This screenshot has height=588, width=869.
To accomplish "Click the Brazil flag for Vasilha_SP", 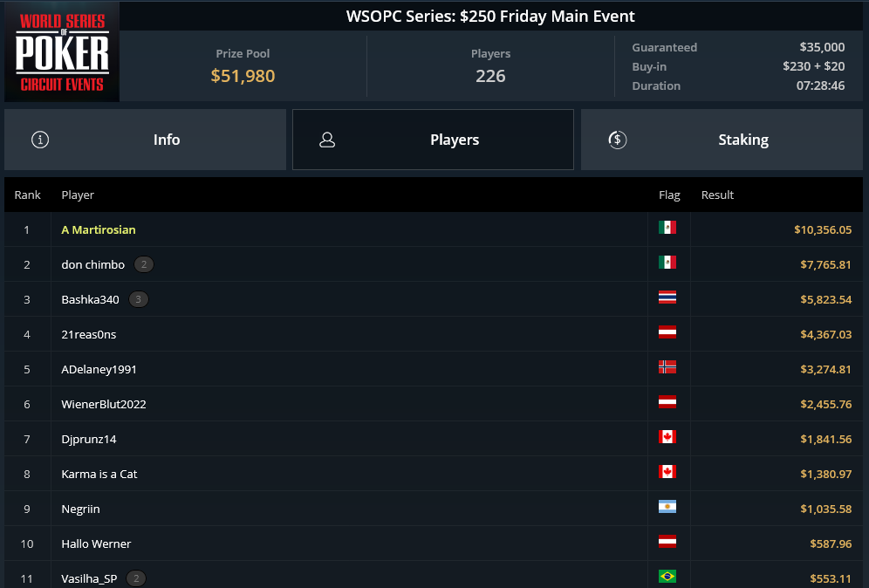I will [667, 577].
